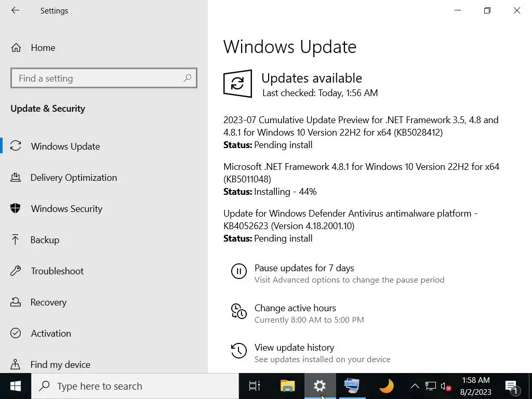The height and width of the screenshot is (399, 532).
Task: Click the Troubleshoot wrench icon
Action: pyautogui.click(x=16, y=271)
